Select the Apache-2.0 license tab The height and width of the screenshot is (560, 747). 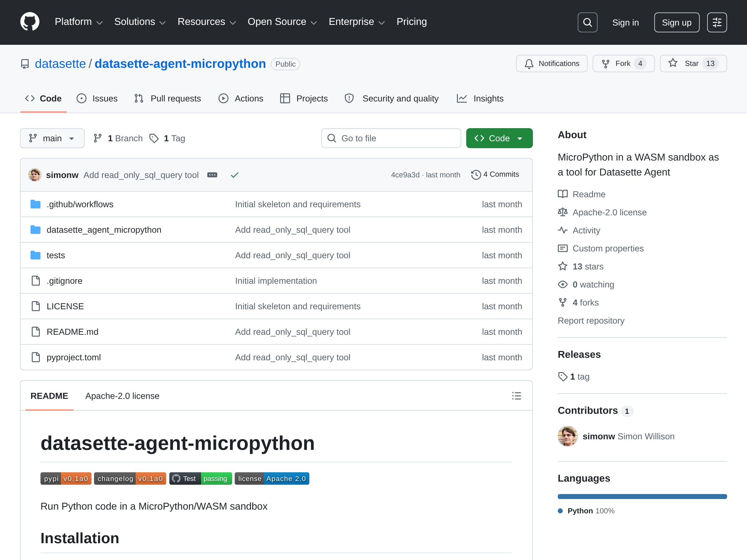click(122, 396)
